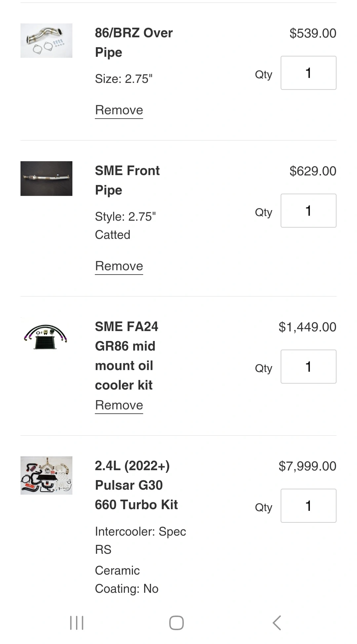Select the Turbo Kit quantity input

[308, 506]
